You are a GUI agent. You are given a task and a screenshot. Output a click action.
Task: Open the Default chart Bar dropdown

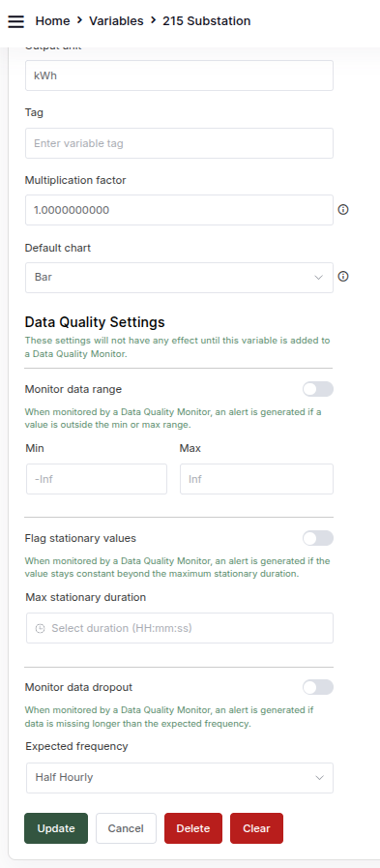[179, 278]
